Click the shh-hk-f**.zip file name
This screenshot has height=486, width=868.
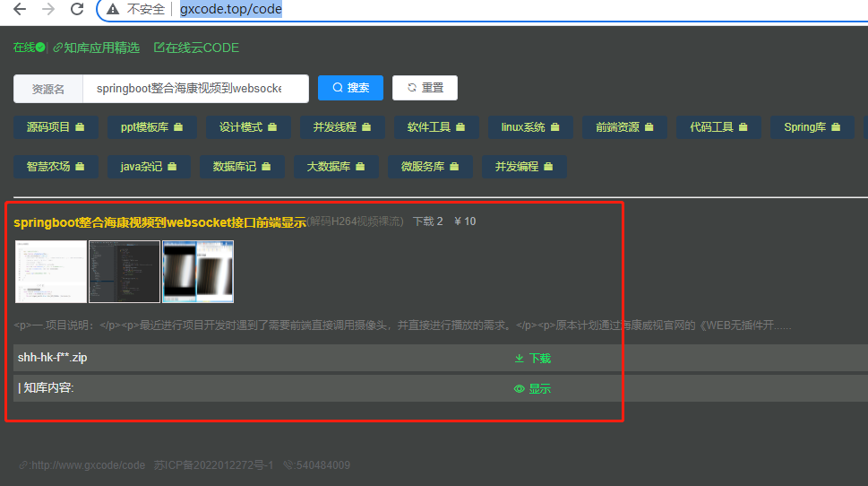53,358
